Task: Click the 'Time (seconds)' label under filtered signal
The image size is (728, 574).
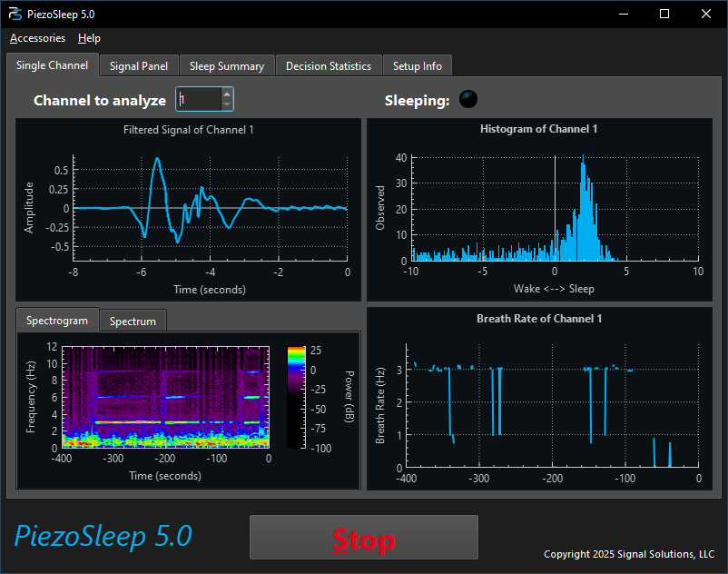Action: [x=210, y=290]
